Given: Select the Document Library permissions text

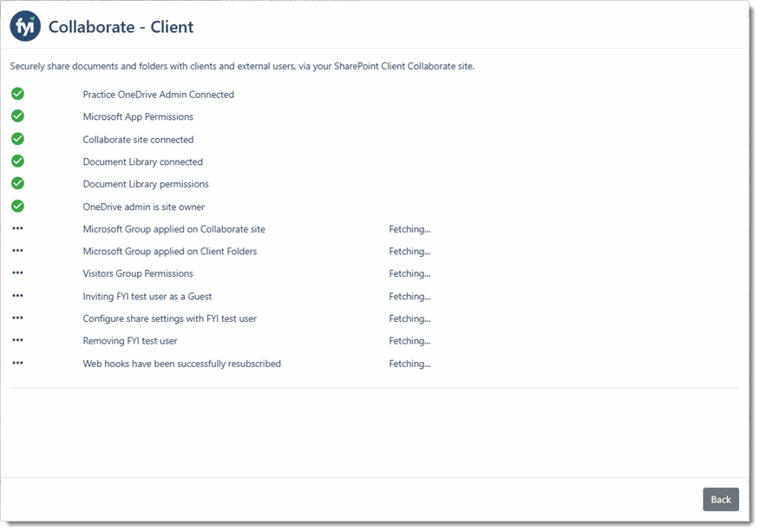Looking at the screenshot, I should (146, 184).
